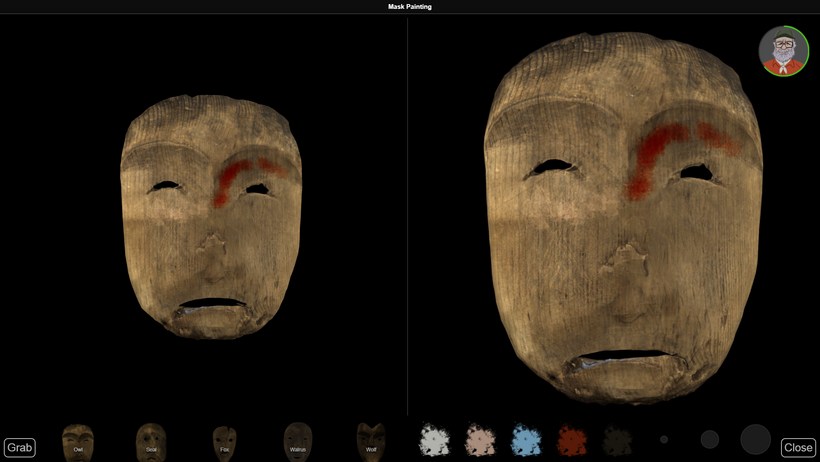This screenshot has height=462, width=820.
Task: Choose the pink paint color
Action: coord(480,440)
